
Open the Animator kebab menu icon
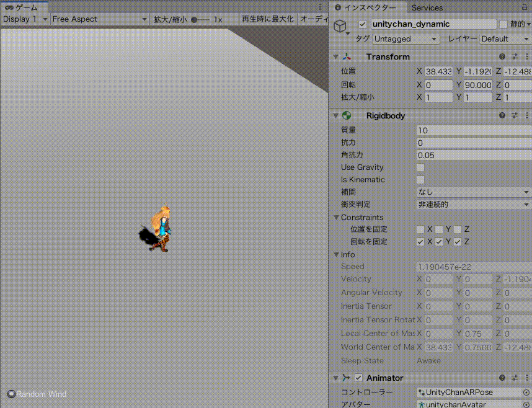click(526, 378)
